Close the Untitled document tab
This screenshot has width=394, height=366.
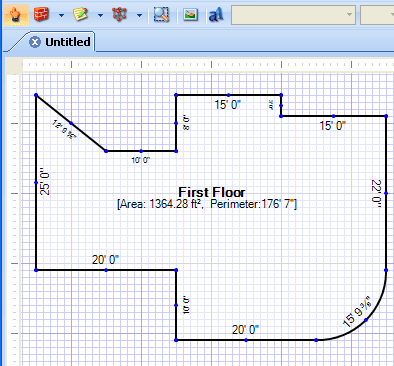35,42
